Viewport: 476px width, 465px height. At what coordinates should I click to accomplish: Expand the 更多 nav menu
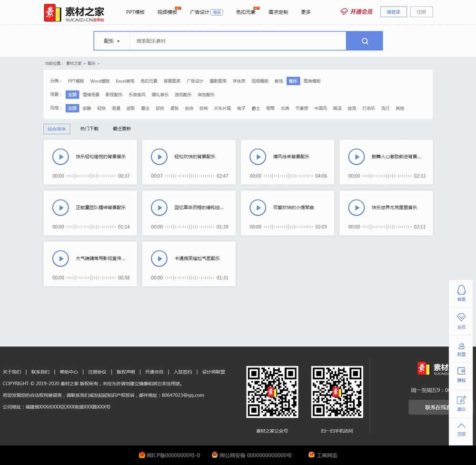(306, 12)
